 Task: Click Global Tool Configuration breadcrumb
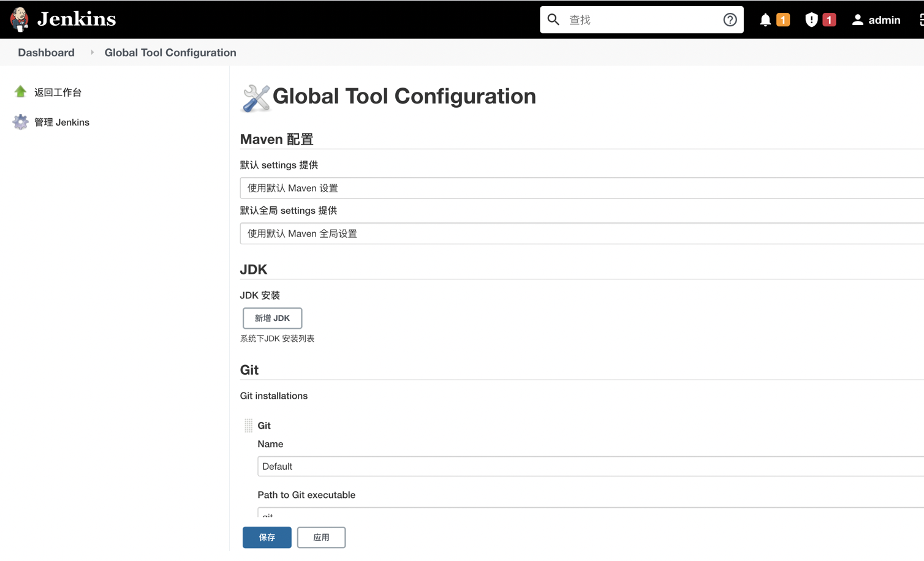click(x=170, y=53)
